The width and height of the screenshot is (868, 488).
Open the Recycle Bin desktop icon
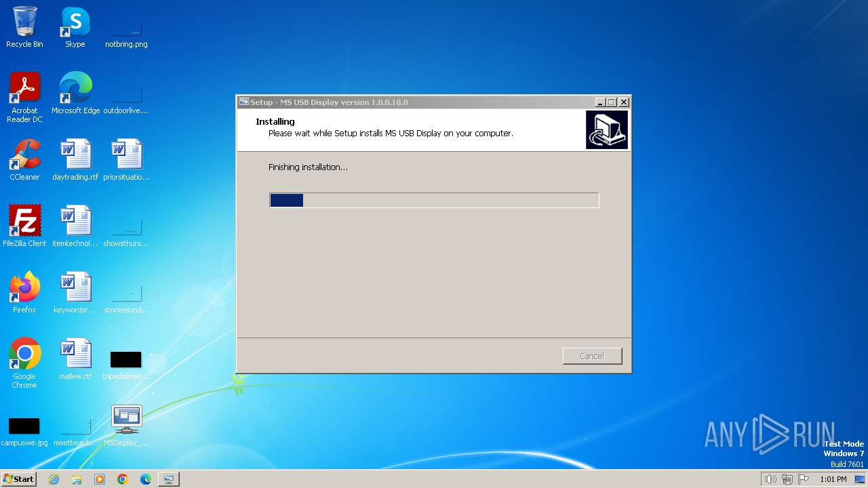24,27
